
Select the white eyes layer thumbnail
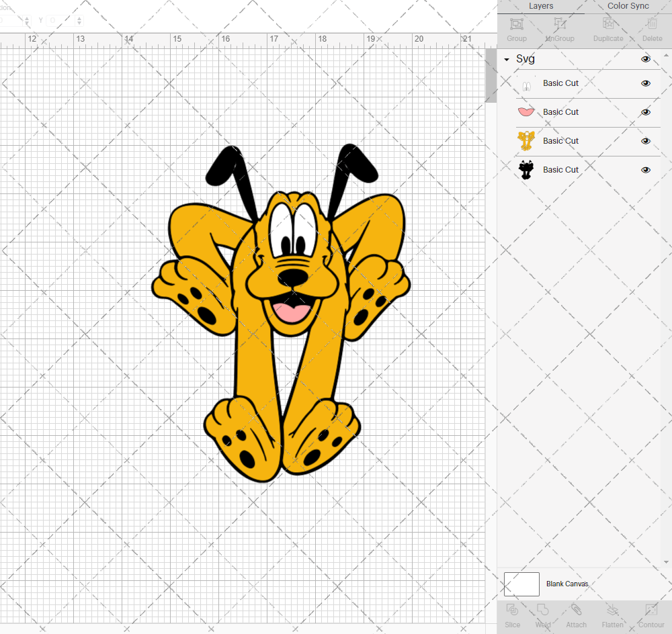(526, 83)
